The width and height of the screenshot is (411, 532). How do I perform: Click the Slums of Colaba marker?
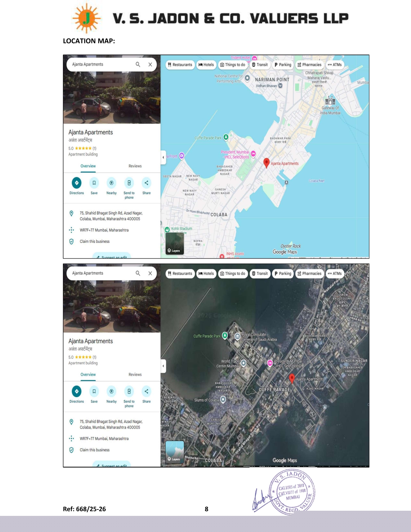(223, 400)
